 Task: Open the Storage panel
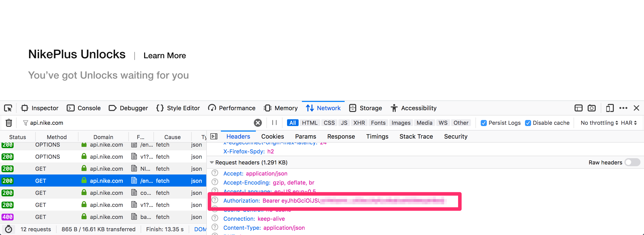(x=366, y=108)
